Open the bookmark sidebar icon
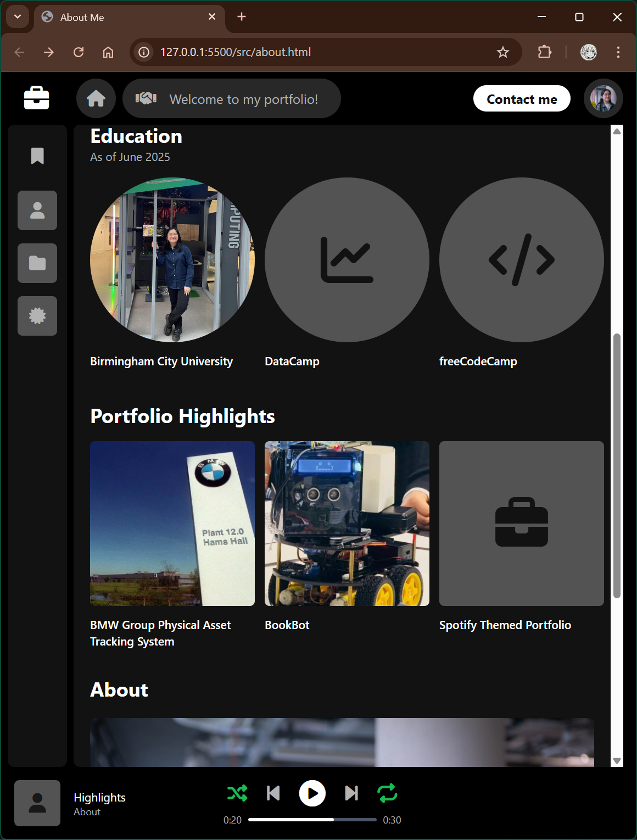Screen dimensions: 637x840 click(37, 156)
